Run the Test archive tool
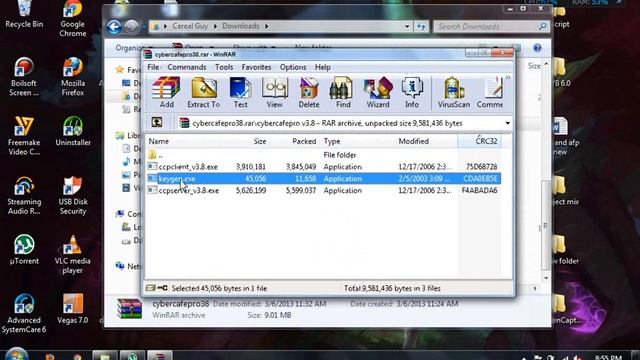Viewport: 640px width, 360px height. (240, 92)
